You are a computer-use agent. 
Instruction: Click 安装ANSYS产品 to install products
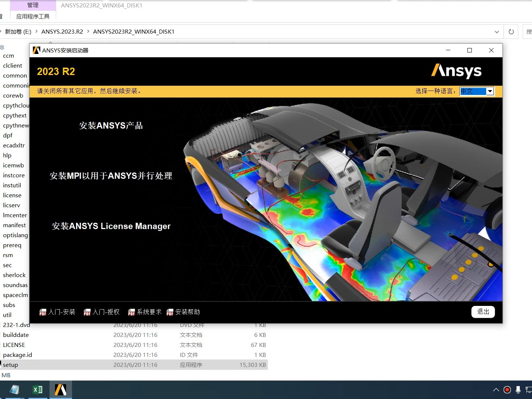click(111, 126)
